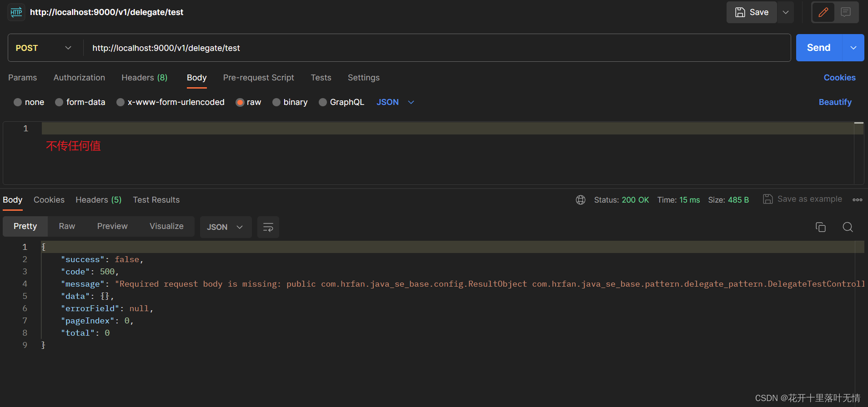
Task: Open the Tests tab
Action: click(321, 78)
